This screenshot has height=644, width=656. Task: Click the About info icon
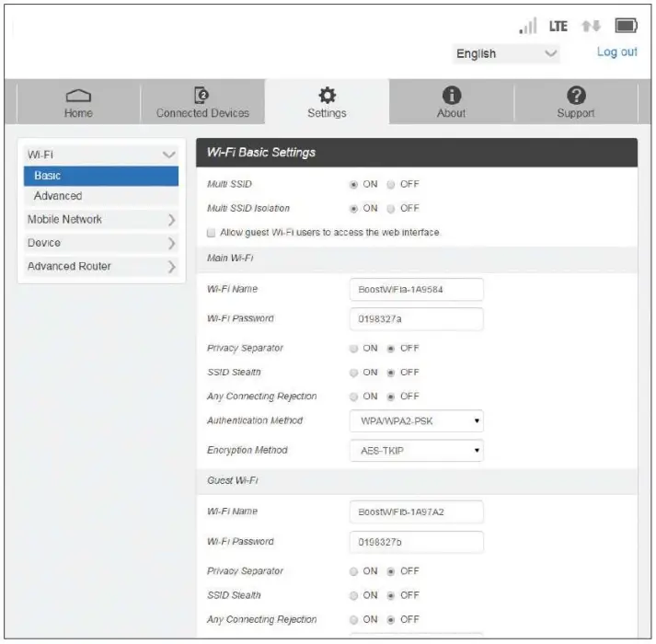coord(452,95)
